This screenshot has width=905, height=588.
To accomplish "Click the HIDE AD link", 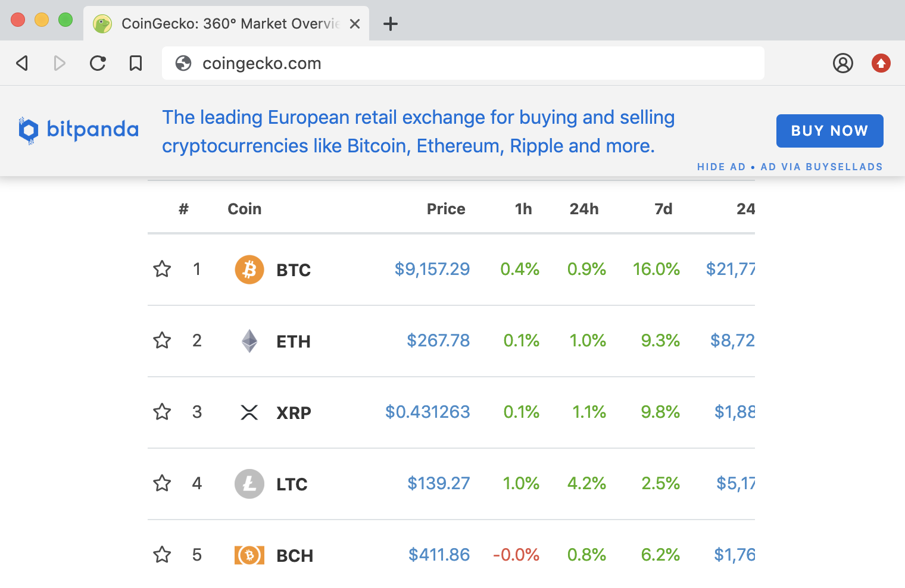I will pyautogui.click(x=721, y=167).
